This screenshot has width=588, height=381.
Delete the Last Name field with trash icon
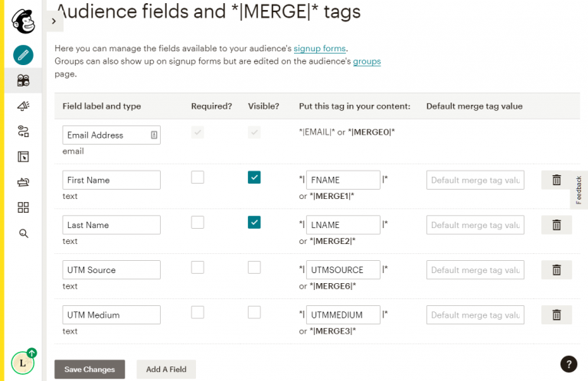(557, 225)
